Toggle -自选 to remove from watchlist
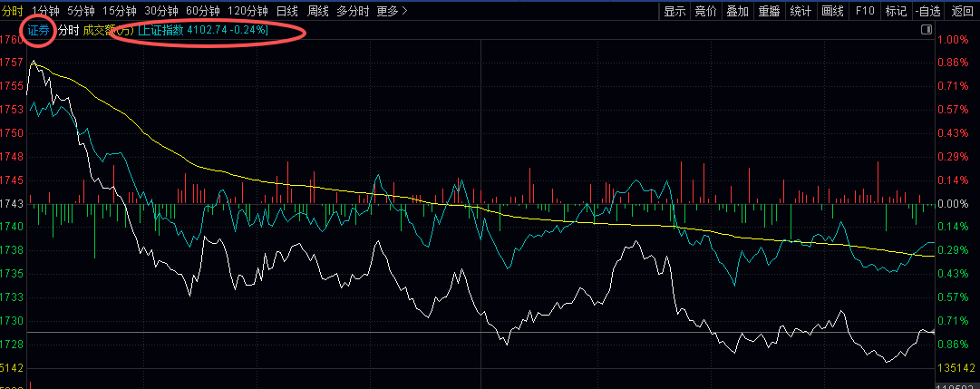The height and width of the screenshot is (389, 980). click(927, 11)
